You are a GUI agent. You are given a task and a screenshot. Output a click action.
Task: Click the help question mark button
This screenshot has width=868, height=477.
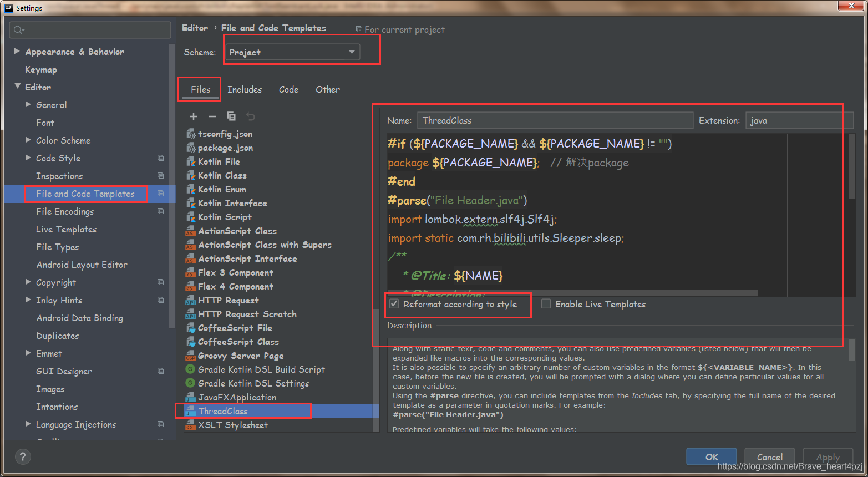pyautogui.click(x=22, y=456)
